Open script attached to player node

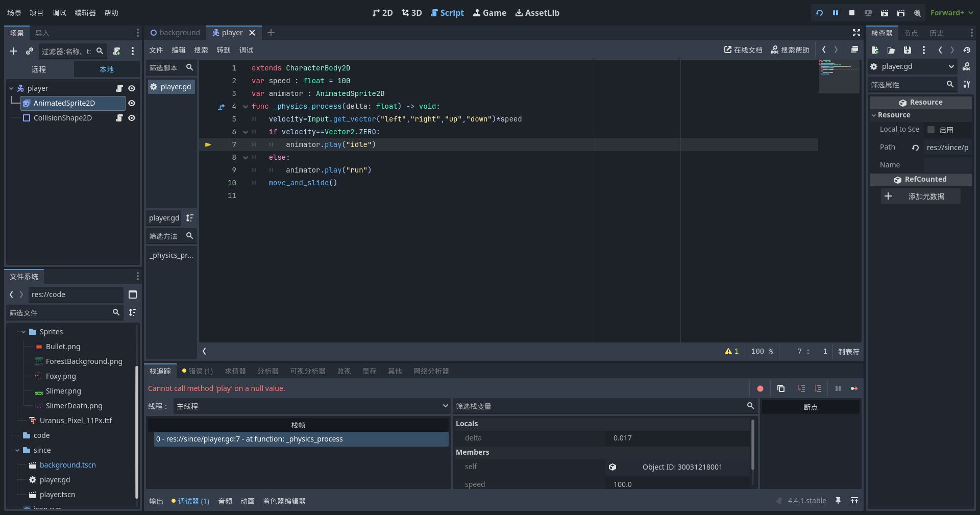119,88
